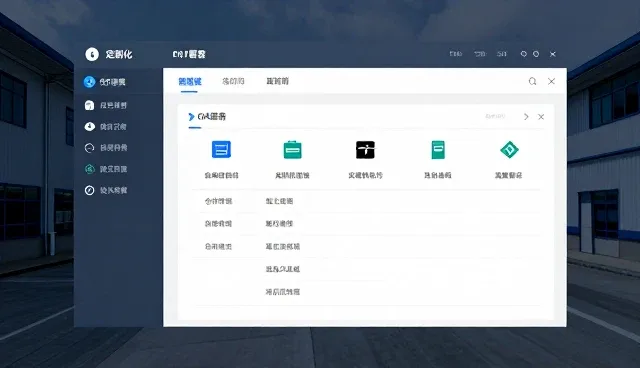Launch the green document app icon
The image size is (640, 368).
(438, 150)
